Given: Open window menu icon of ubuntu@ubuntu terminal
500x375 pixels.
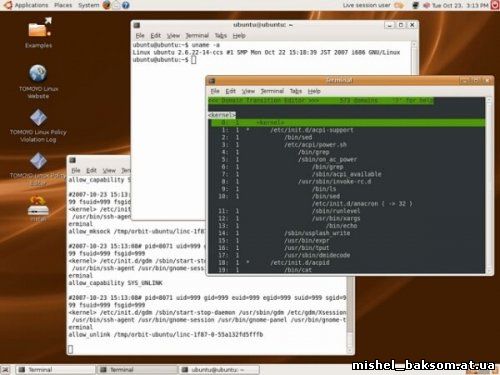Looking at the screenshot, I should 137,25.
